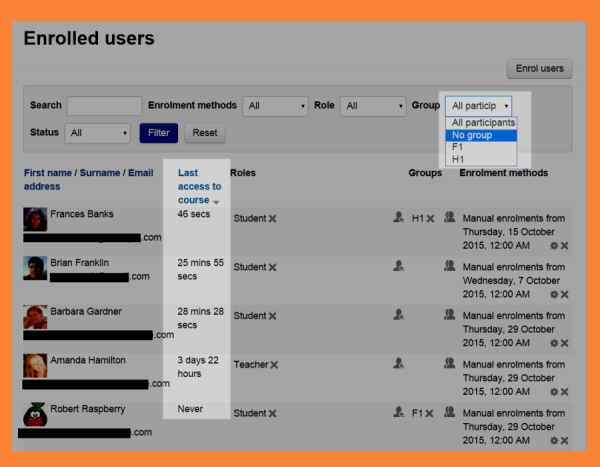Remove Student role from Frances Banks
600x467 pixels.
[x=272, y=218]
